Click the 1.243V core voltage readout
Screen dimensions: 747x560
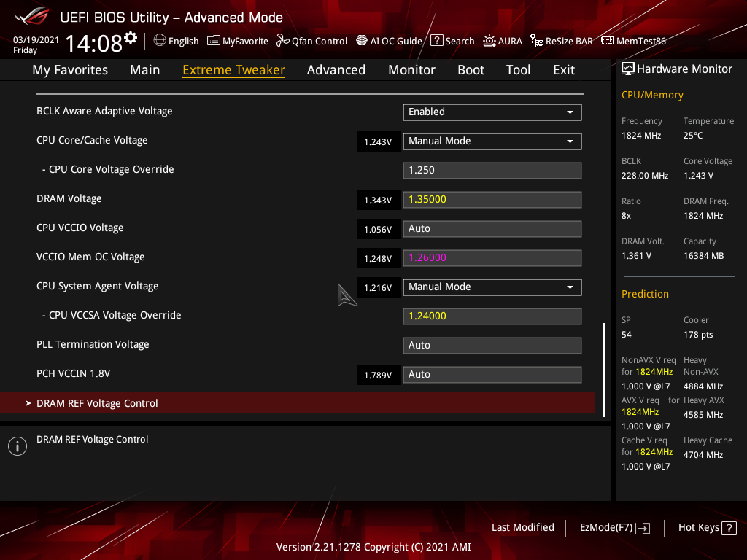pos(378,142)
